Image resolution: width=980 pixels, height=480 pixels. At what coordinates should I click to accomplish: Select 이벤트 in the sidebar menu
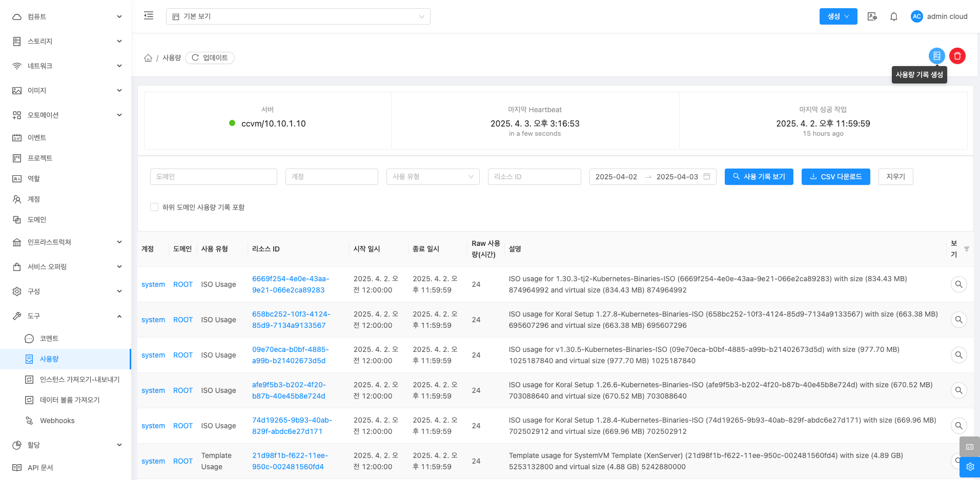point(37,137)
